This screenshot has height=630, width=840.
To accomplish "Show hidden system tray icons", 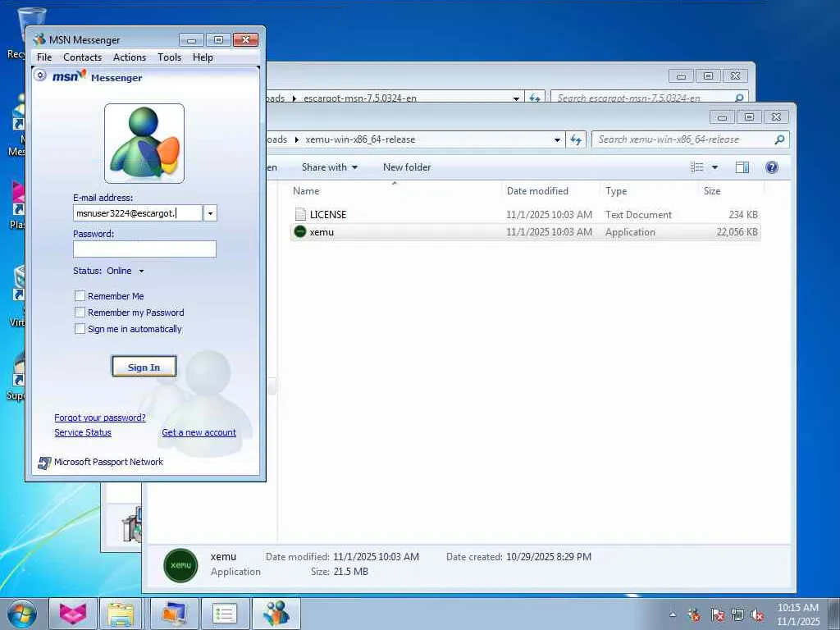I will pos(673,614).
